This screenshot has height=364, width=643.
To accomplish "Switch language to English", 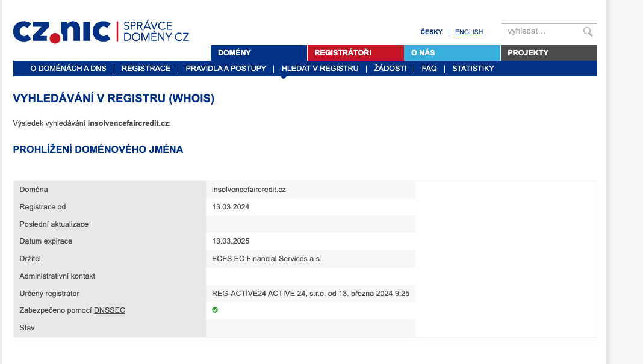I will click(x=468, y=32).
